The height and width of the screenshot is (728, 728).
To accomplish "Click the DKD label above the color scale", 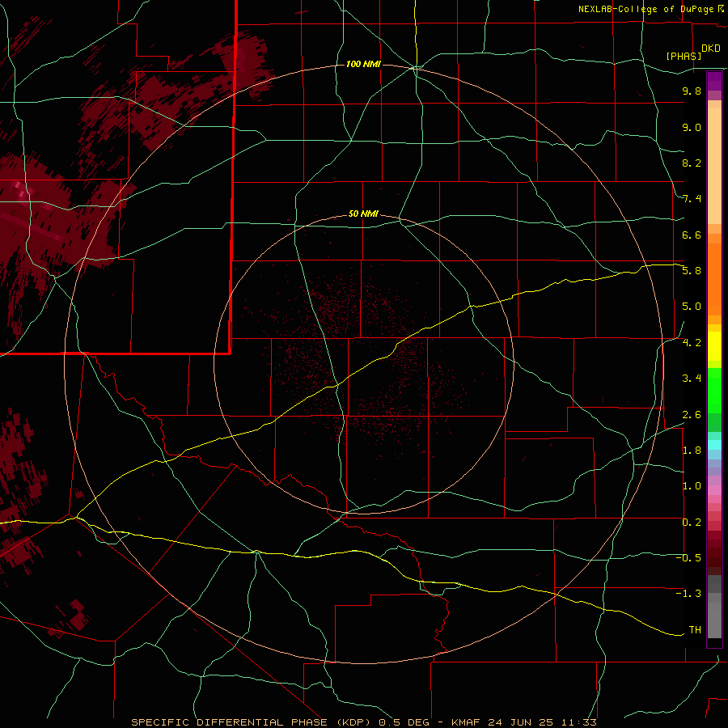I will click(710, 49).
